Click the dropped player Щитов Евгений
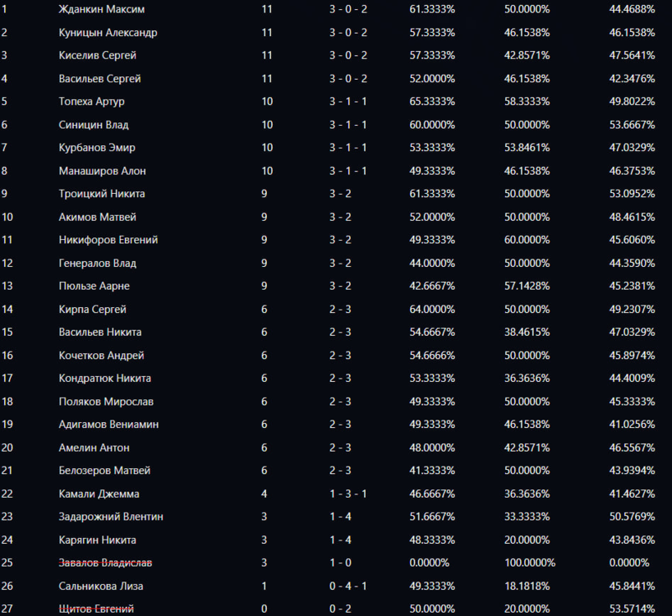672x616 pixels. (96, 609)
